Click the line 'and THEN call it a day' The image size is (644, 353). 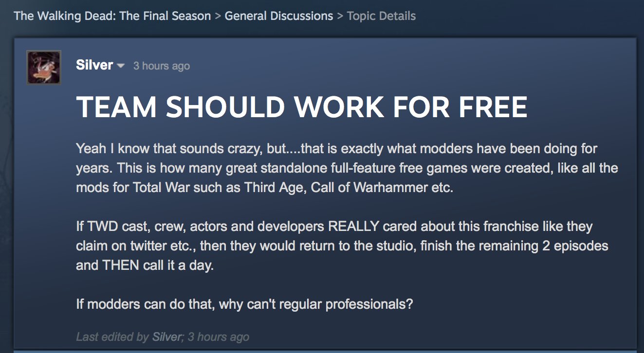coord(145,265)
